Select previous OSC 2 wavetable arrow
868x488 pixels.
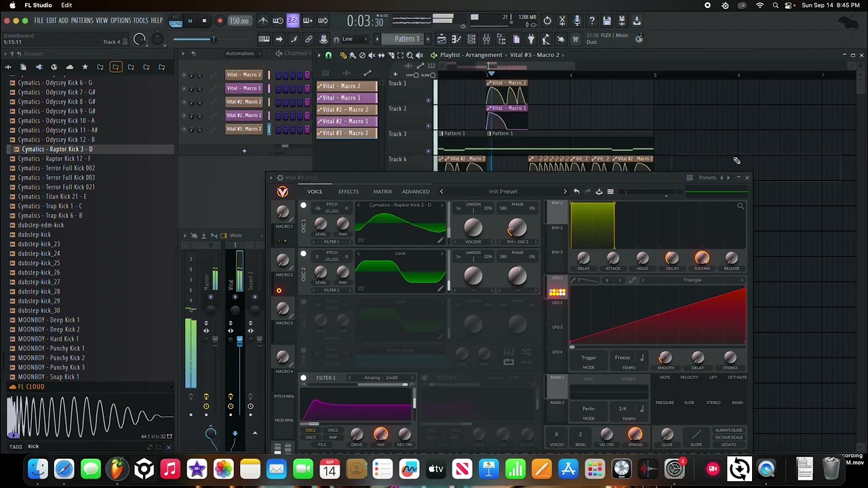tap(359, 253)
